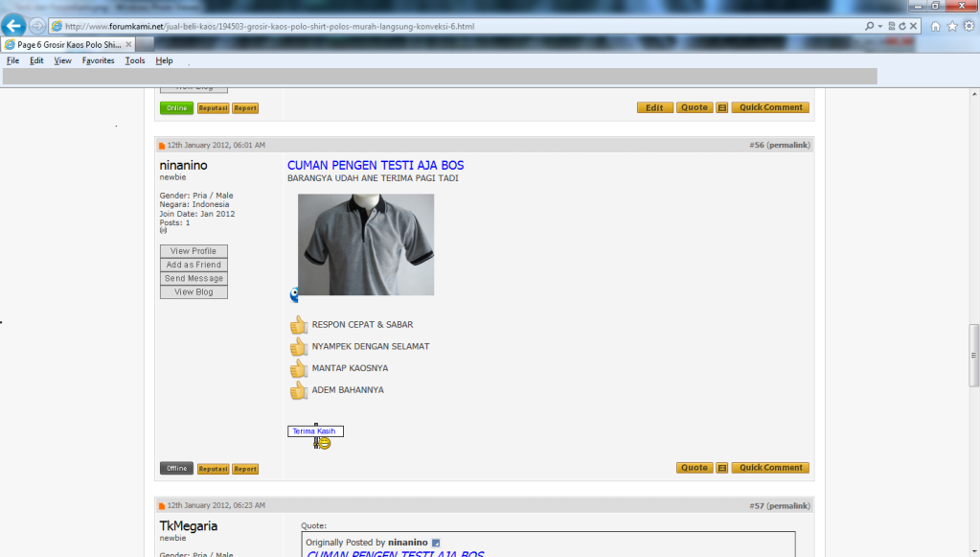
Task: Go back with the browser Back arrow
Action: click(13, 26)
